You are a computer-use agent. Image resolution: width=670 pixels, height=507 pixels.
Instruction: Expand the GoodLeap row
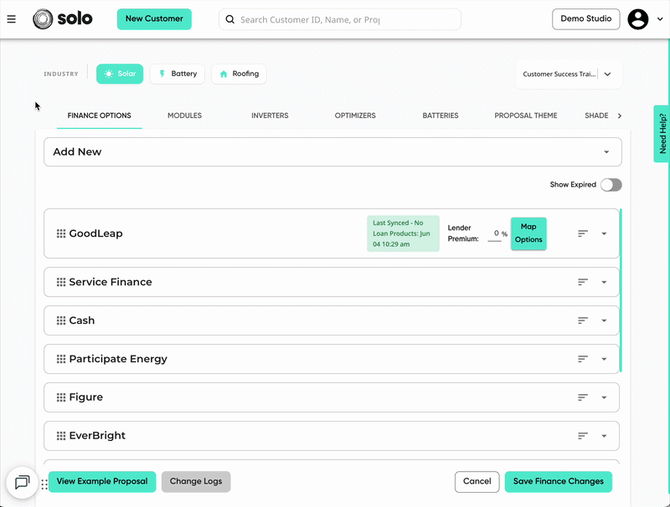604,234
